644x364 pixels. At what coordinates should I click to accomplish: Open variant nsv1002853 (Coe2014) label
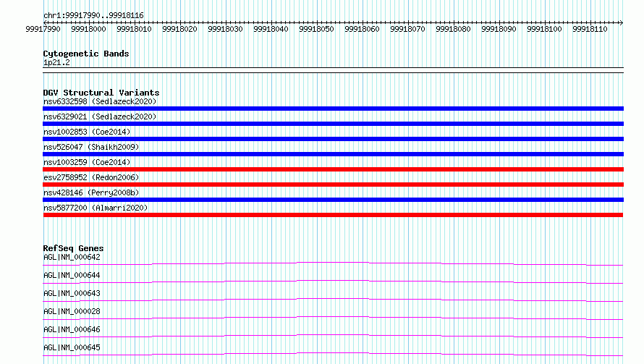tap(87, 132)
